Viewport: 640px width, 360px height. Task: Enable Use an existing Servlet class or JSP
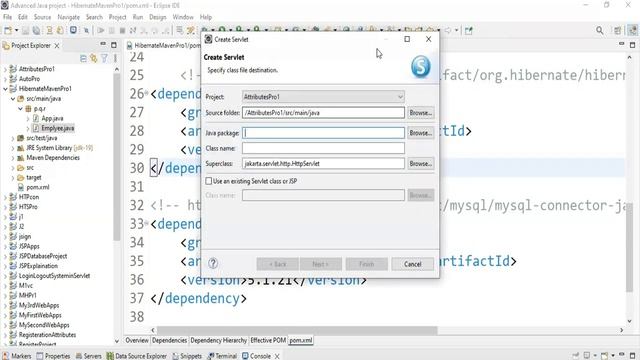click(209, 181)
